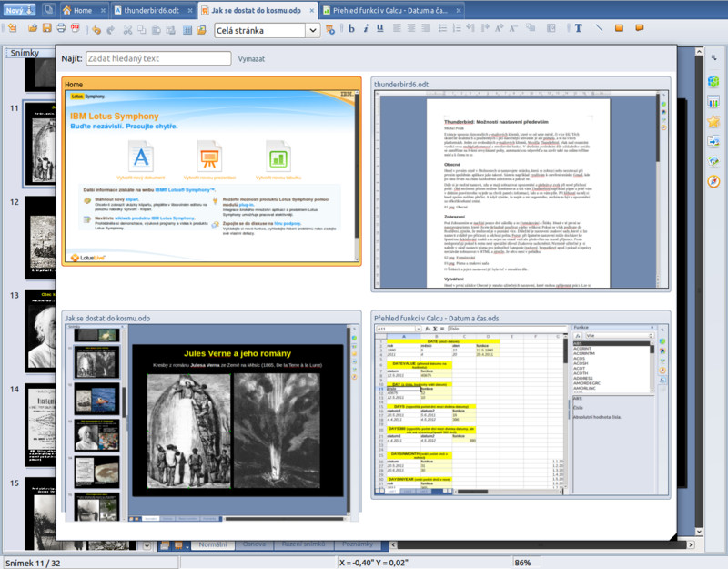This screenshot has height=569, width=728.
Task: Select slide 11 in Snímky panel
Action: pos(39,144)
